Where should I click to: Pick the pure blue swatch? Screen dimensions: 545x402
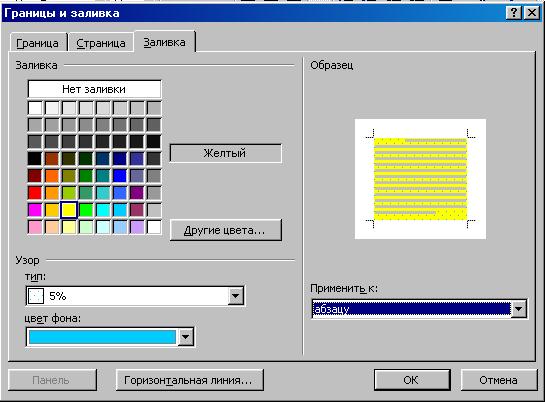pyautogui.click(x=120, y=176)
